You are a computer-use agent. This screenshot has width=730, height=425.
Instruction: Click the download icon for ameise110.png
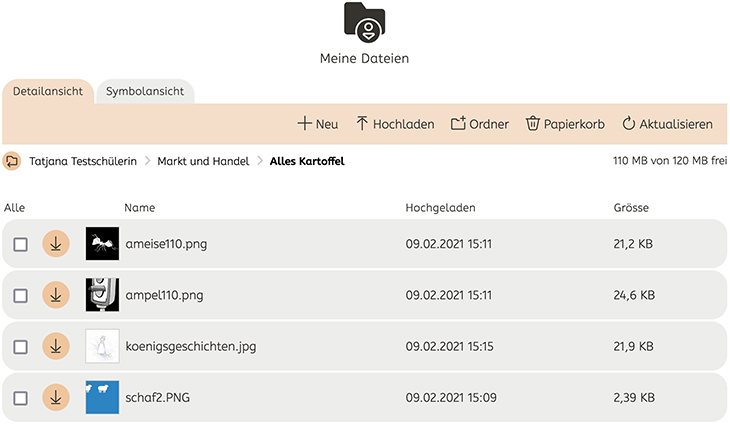56,243
